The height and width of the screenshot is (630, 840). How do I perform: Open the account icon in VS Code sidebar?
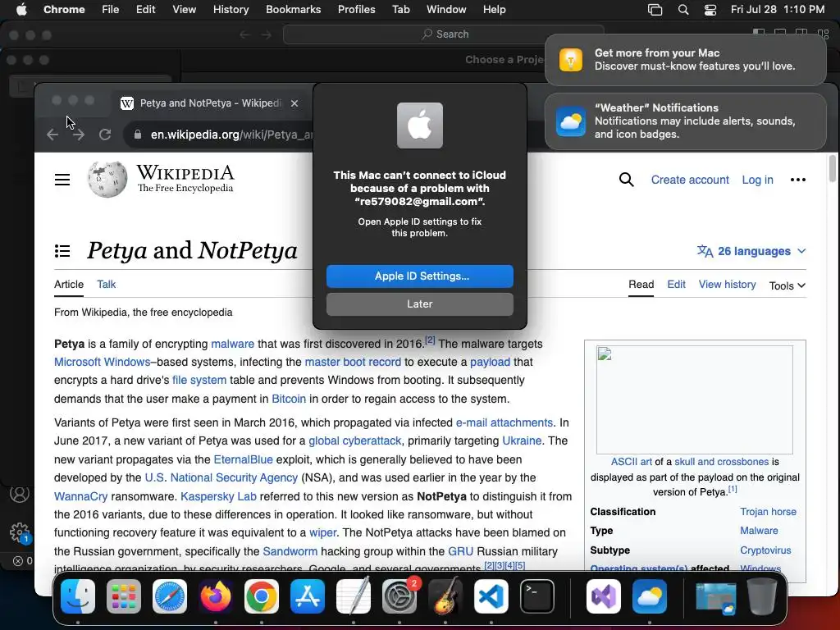tap(20, 493)
